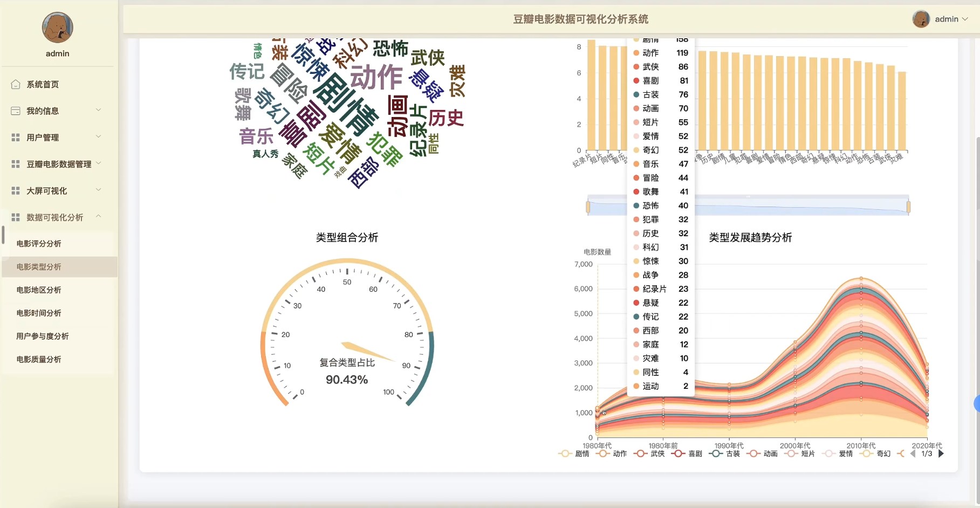The height and width of the screenshot is (508, 980).
Task: Click the word 犯罪 in word cloud
Action: point(385,149)
